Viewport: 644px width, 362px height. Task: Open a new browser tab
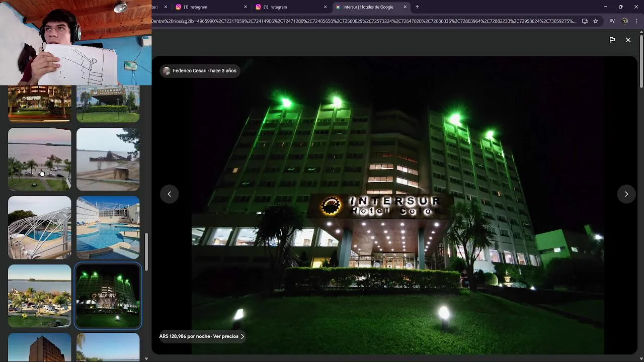417,7
